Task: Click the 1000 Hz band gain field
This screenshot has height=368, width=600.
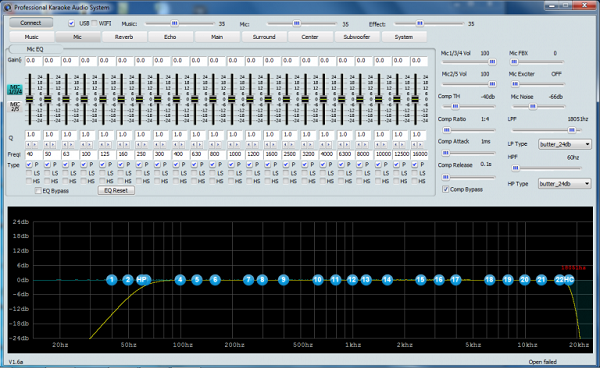Action: 236,61
